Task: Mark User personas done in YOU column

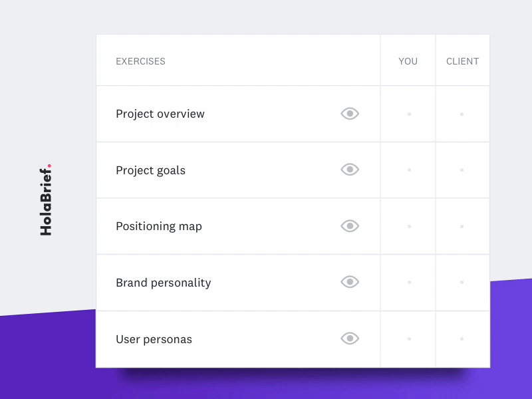Action: [x=408, y=338]
